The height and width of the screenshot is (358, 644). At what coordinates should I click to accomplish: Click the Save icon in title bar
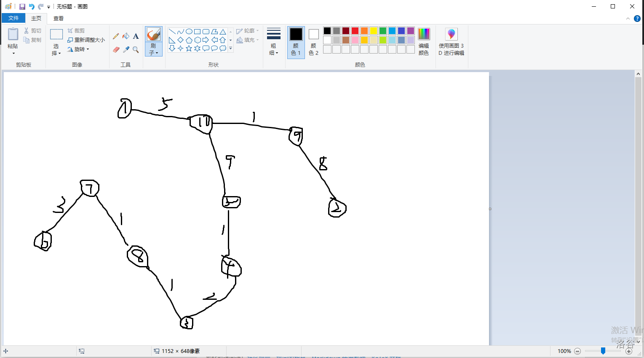tap(22, 7)
